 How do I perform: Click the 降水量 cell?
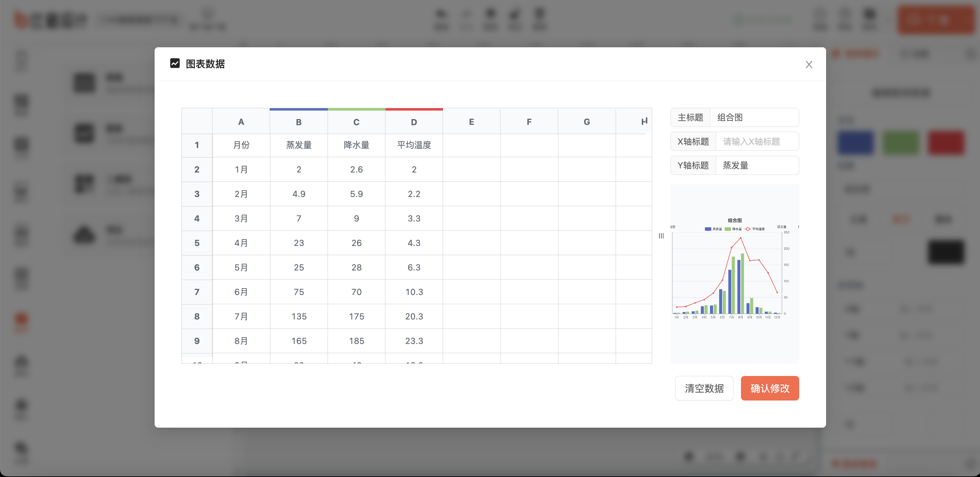coord(356,145)
